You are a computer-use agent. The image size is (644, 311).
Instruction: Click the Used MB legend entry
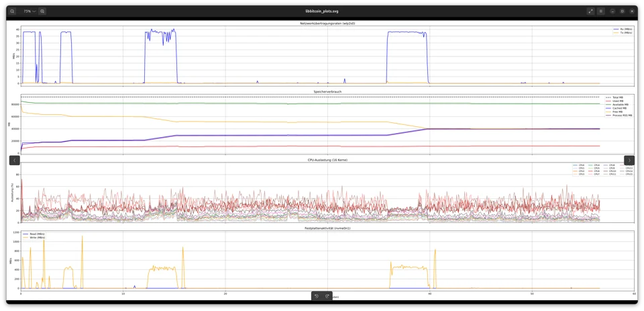coord(614,101)
